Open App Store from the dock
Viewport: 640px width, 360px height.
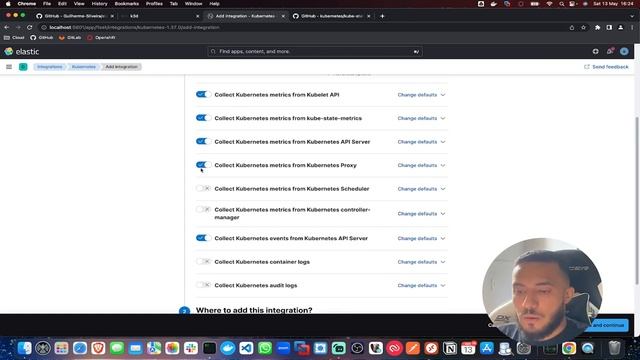[x=487, y=348]
